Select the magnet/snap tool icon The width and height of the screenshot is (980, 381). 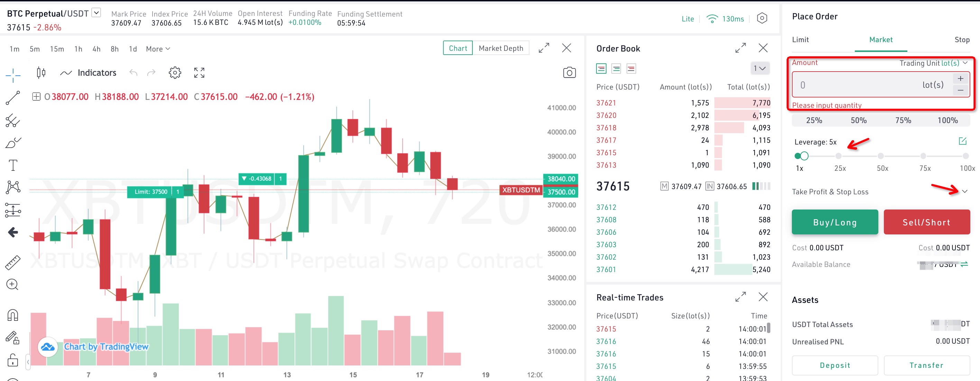point(13,315)
